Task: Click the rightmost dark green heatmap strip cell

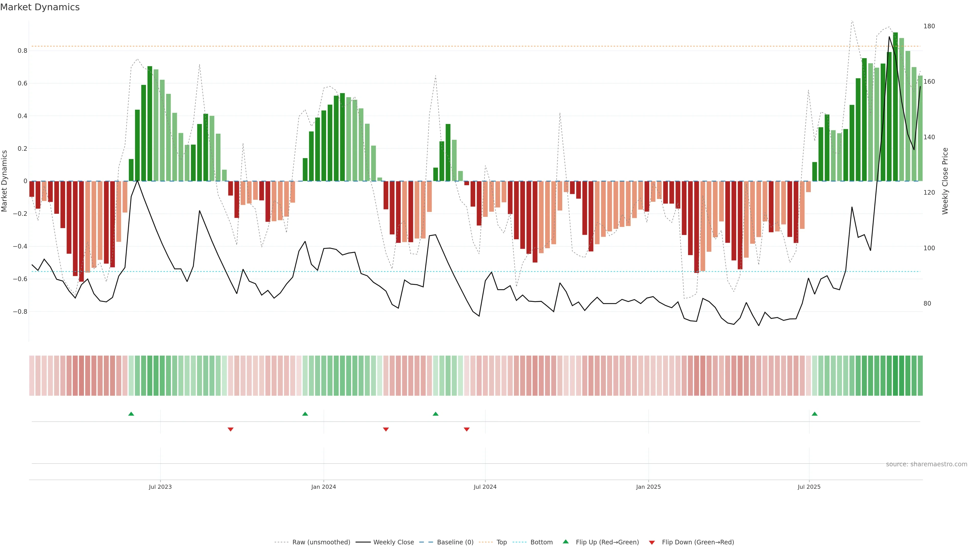Action: (920, 376)
